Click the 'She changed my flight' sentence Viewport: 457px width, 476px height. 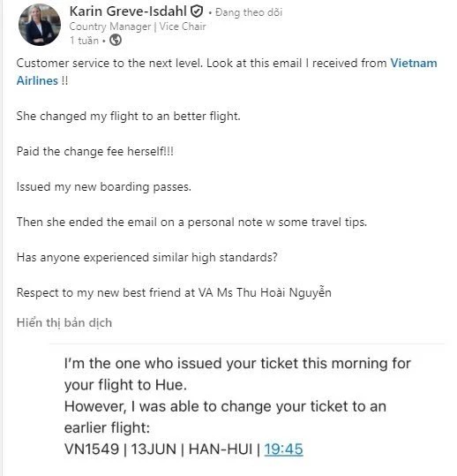pos(128,116)
